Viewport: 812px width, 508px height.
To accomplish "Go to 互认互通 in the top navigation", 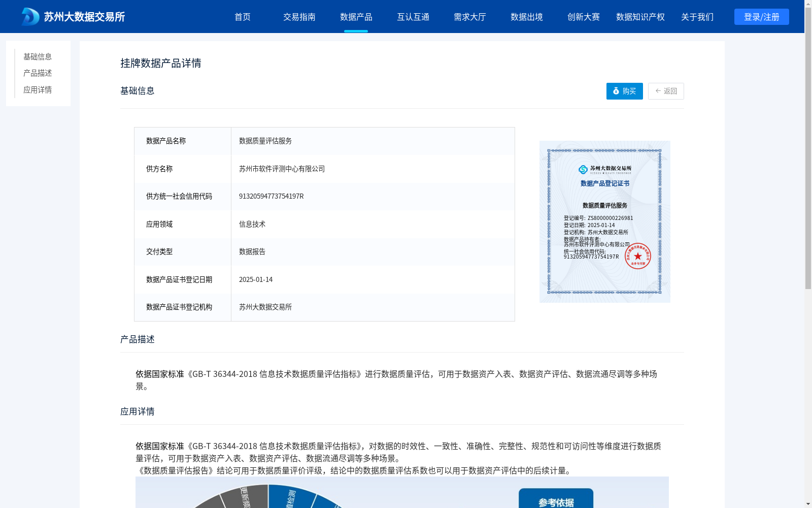I will tap(413, 17).
